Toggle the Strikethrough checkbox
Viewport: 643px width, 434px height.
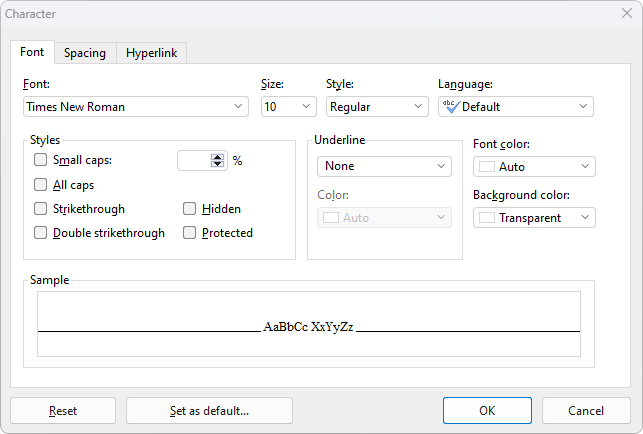pyautogui.click(x=40, y=209)
